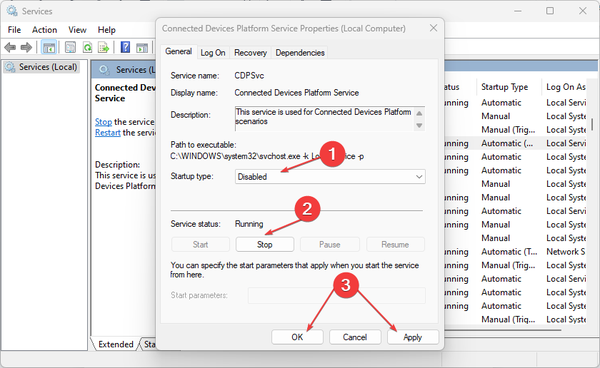Click the service Description text box

pyautogui.click(x=330, y=118)
